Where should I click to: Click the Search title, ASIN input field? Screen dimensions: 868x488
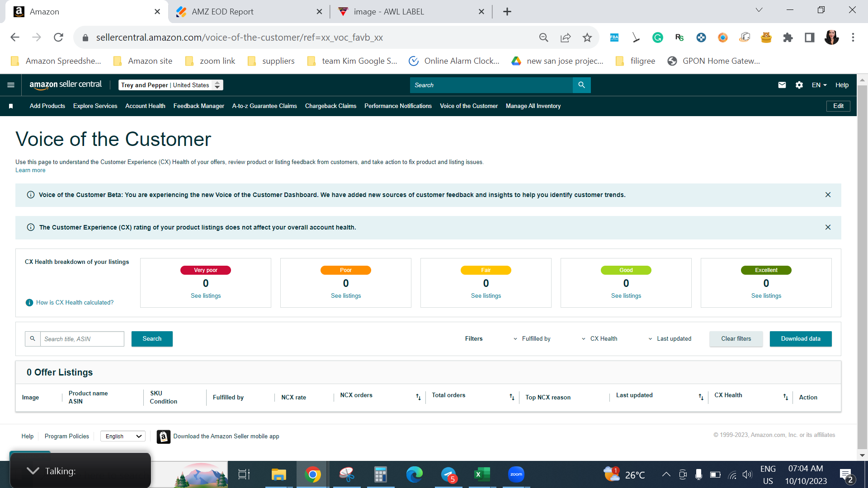[82, 339]
